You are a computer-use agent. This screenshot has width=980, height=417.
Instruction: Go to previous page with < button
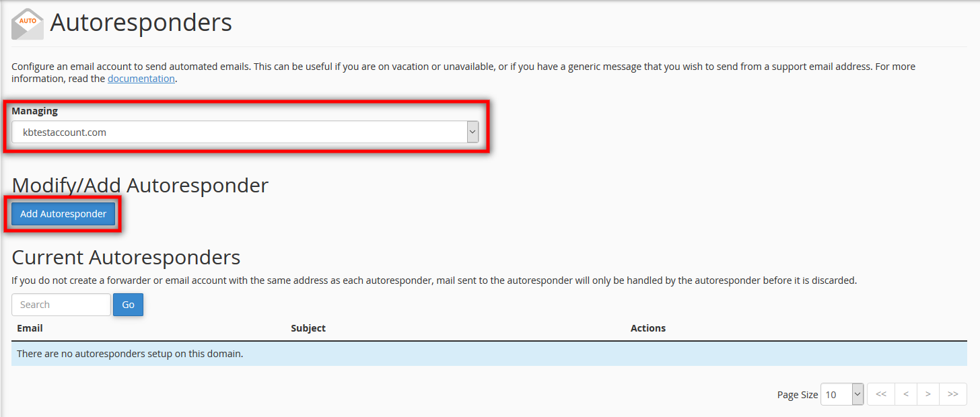coord(906,394)
